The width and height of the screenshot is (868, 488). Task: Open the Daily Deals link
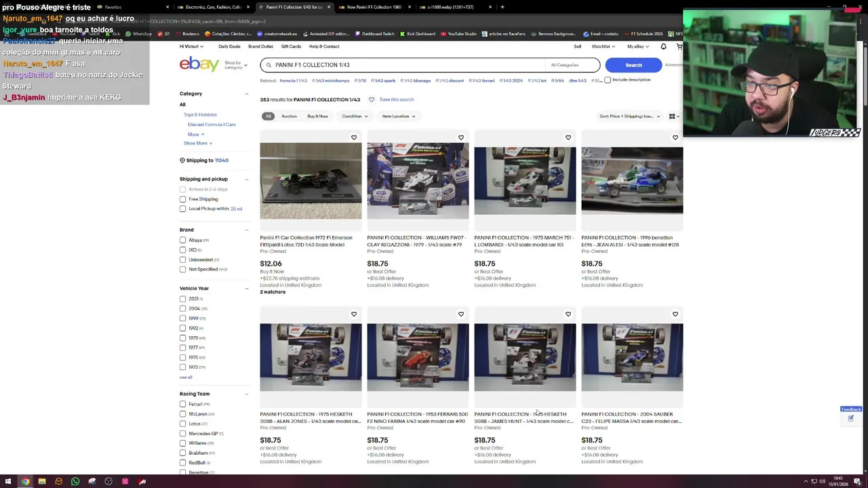pyautogui.click(x=229, y=47)
